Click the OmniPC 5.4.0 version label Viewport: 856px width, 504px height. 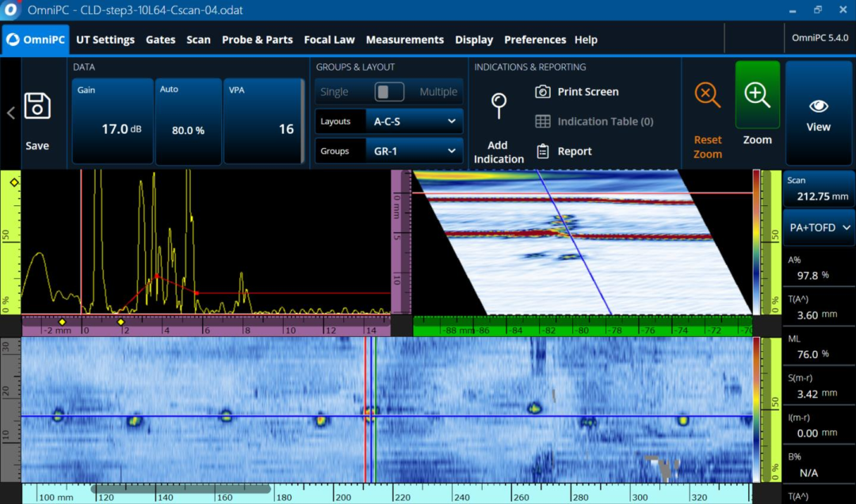[820, 38]
